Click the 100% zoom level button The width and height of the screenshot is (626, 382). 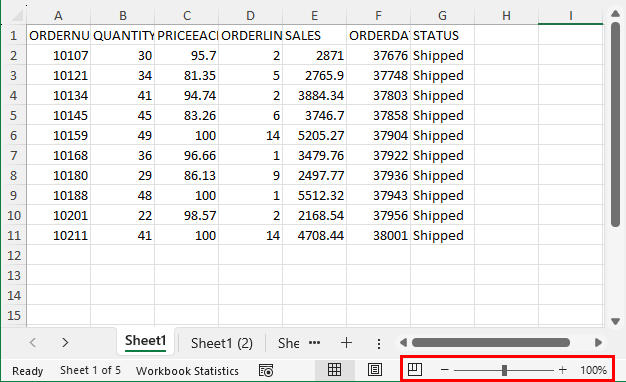[593, 370]
